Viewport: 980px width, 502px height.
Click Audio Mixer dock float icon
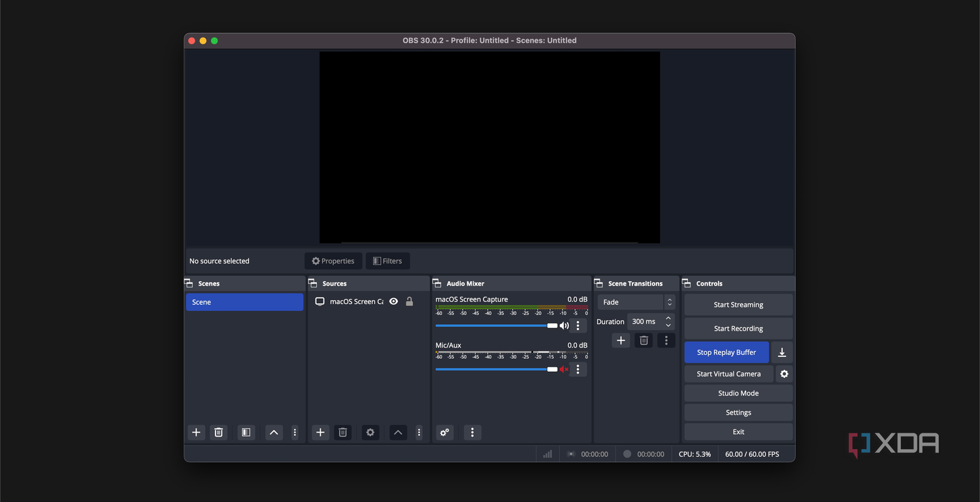pyautogui.click(x=437, y=283)
